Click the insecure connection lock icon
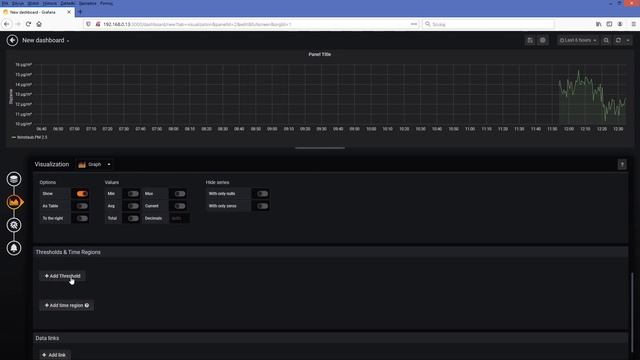The image size is (640, 360). tap(98, 24)
